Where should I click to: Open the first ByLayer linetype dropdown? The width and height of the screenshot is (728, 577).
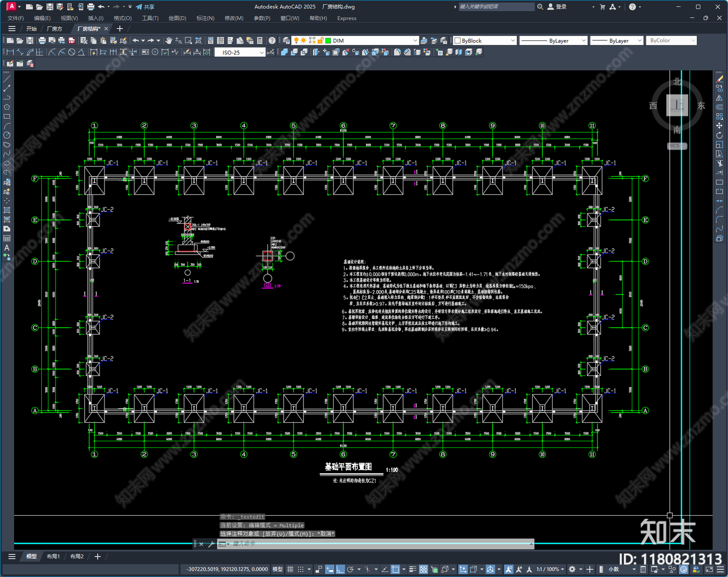tap(553, 40)
